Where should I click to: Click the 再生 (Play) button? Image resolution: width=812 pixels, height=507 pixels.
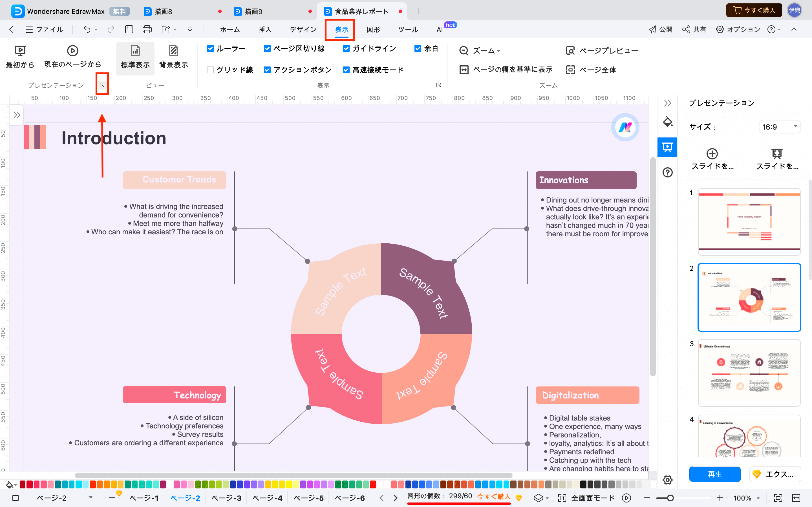(714, 474)
